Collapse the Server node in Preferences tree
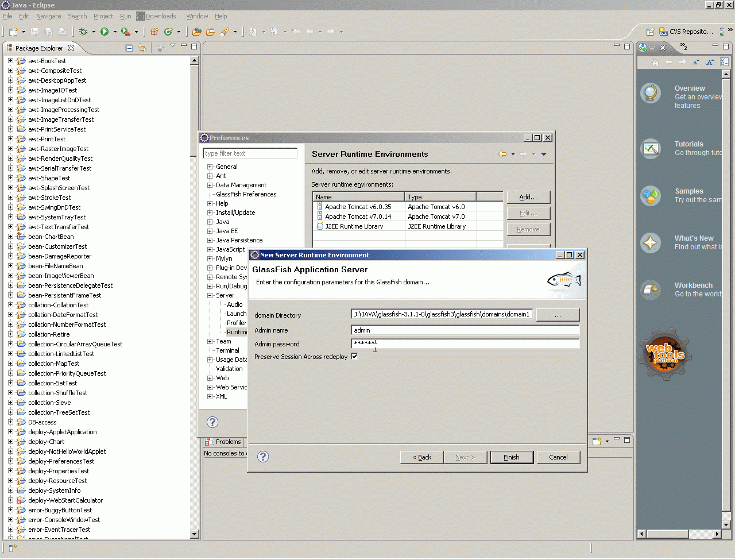The height and width of the screenshot is (560, 735). 210,295
